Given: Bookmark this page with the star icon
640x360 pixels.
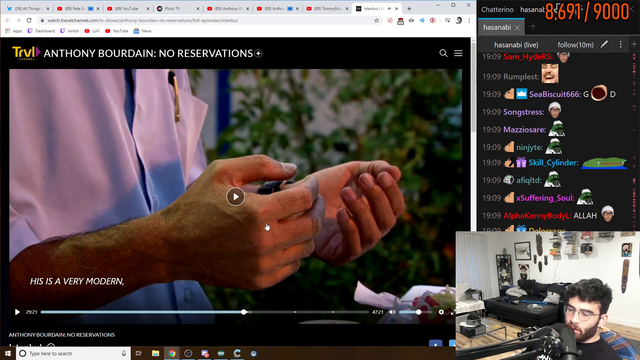Looking at the screenshot, I should [376, 20].
